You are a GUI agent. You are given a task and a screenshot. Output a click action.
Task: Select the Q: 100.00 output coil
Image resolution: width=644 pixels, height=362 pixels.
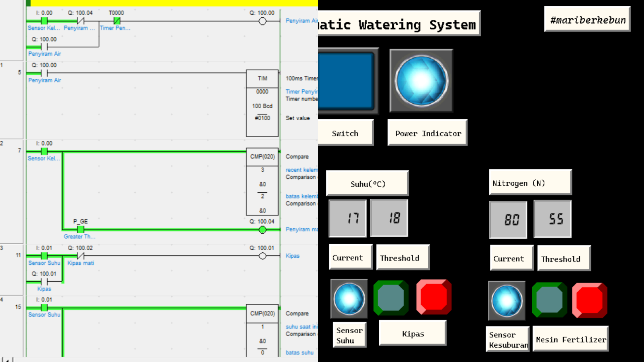click(263, 21)
